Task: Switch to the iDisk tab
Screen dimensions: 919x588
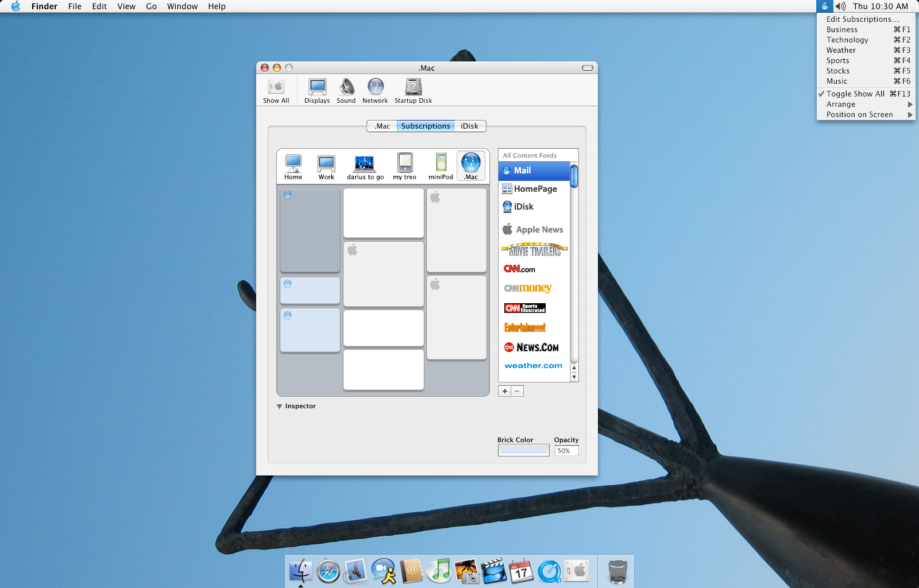Action: (470, 126)
